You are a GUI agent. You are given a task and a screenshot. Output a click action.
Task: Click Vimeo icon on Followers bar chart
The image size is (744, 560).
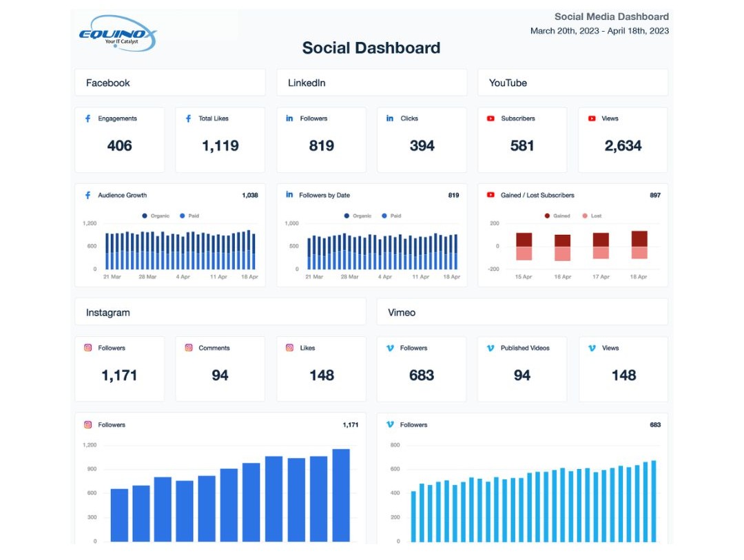pos(390,425)
